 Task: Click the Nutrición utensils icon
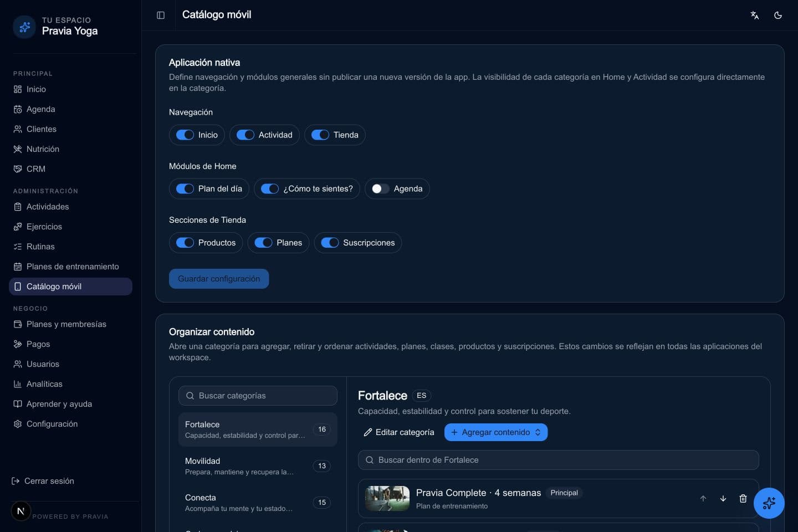18,149
